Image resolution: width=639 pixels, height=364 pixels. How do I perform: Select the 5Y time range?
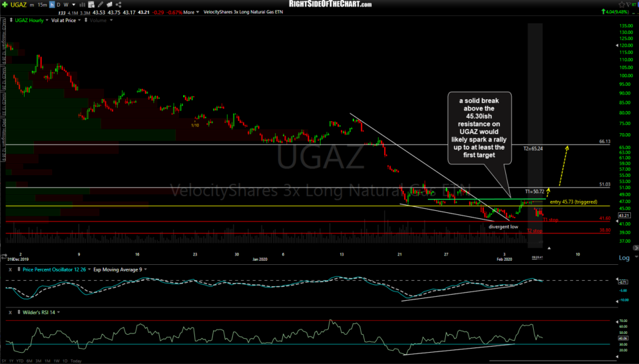pos(4,361)
